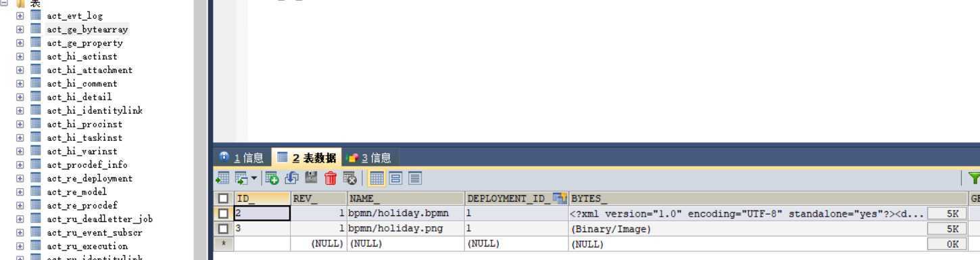The width and height of the screenshot is (980, 260).
Task: Open the 3 信息 tab
Action: 368,158
